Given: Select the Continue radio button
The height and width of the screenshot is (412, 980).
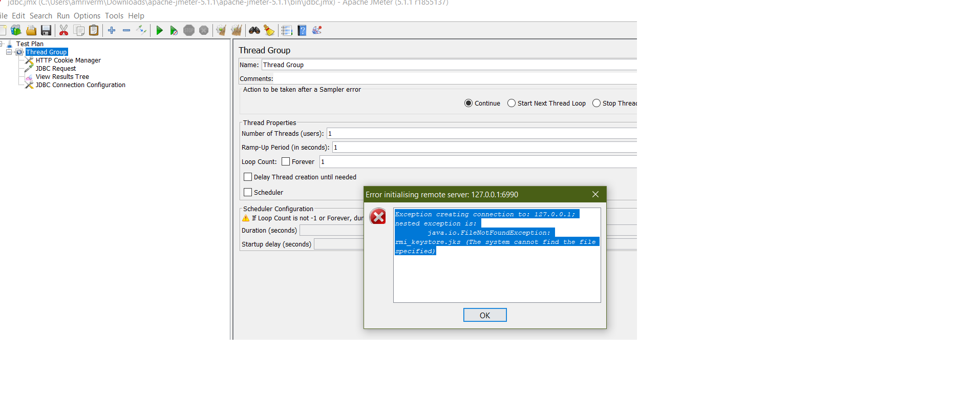Looking at the screenshot, I should (x=468, y=104).
